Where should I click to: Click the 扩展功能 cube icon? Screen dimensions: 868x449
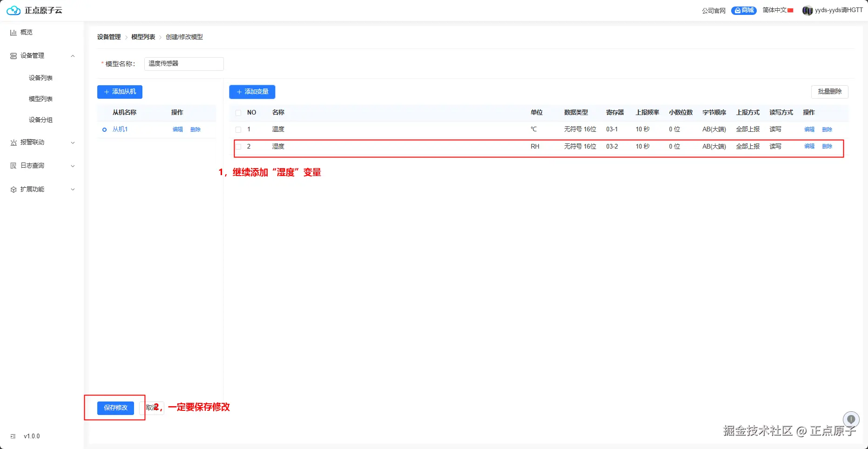pos(13,190)
